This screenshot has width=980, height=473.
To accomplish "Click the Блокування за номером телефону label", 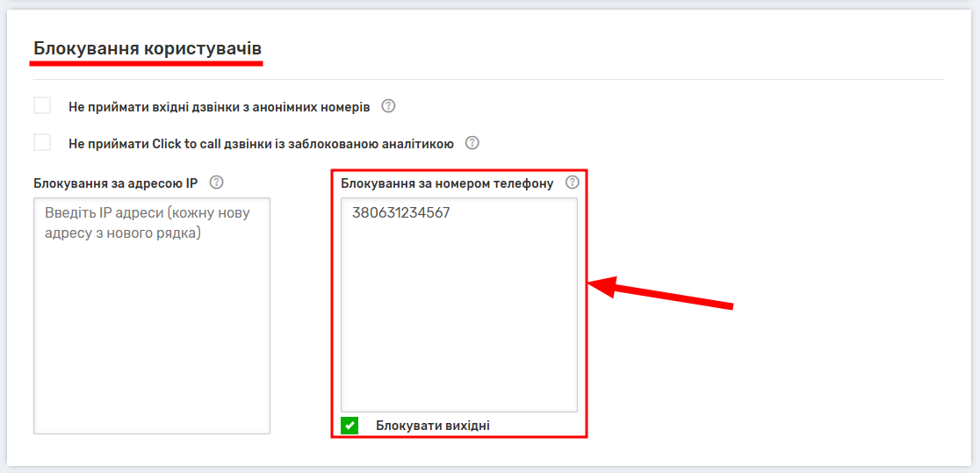I will [x=447, y=183].
